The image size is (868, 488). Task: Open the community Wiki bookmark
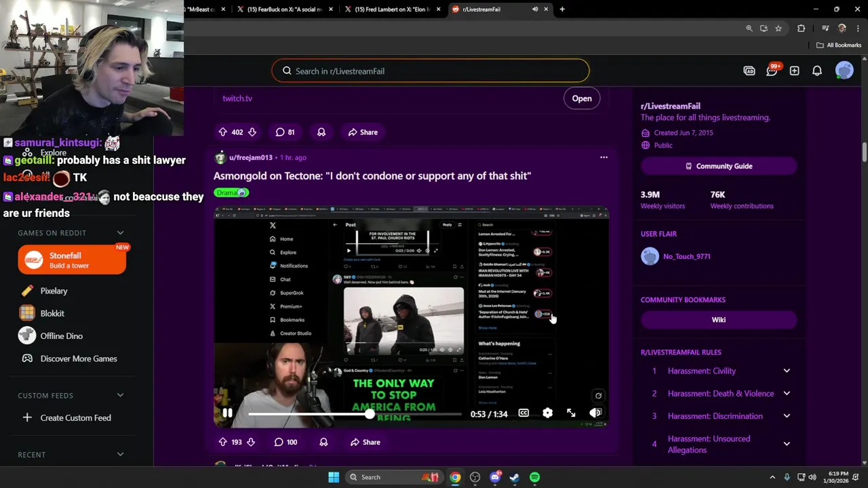click(x=719, y=320)
